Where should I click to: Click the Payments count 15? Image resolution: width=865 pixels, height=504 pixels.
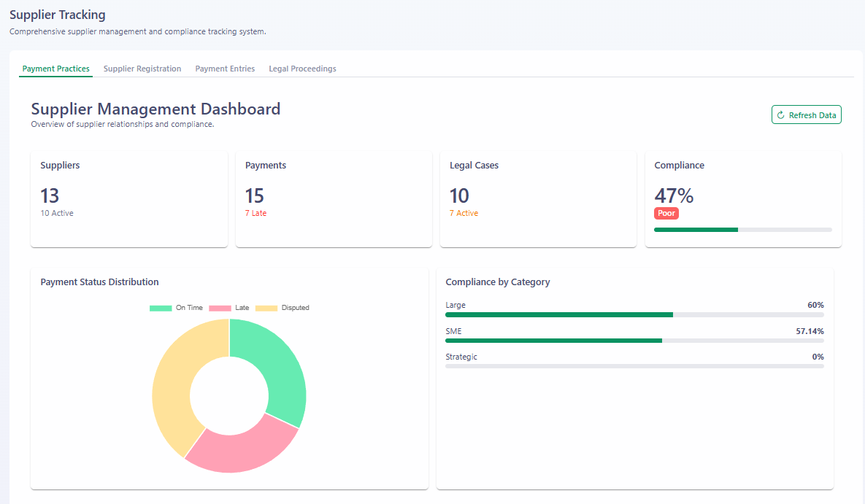(254, 195)
